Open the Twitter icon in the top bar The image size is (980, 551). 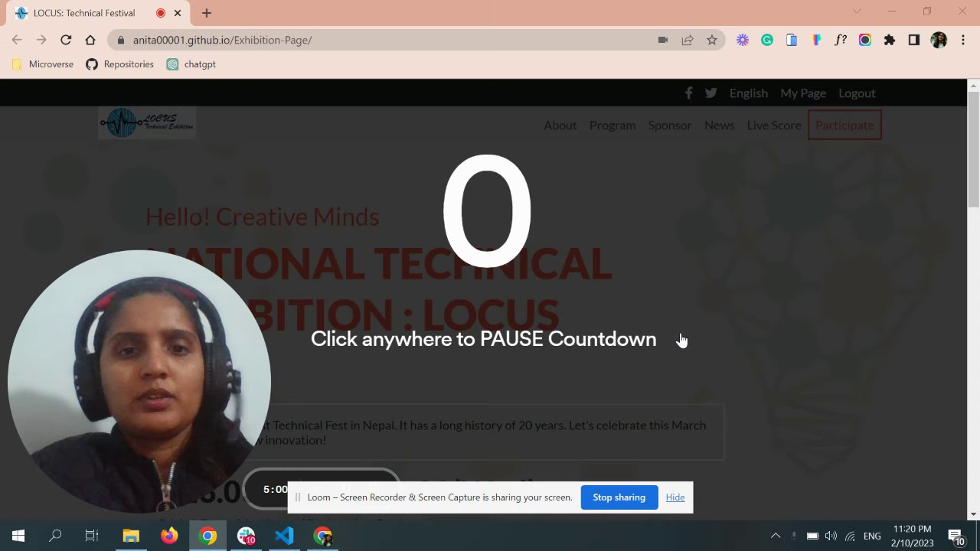pos(711,93)
